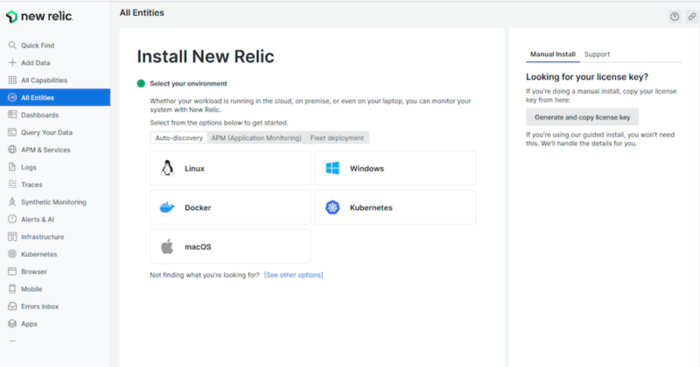
Task: Click the Logs label
Action: pos(29,167)
